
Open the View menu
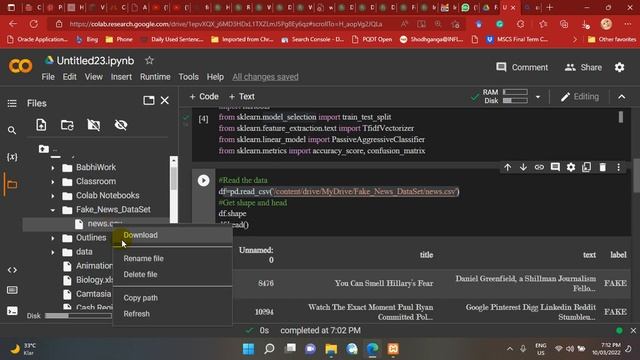tap(93, 77)
